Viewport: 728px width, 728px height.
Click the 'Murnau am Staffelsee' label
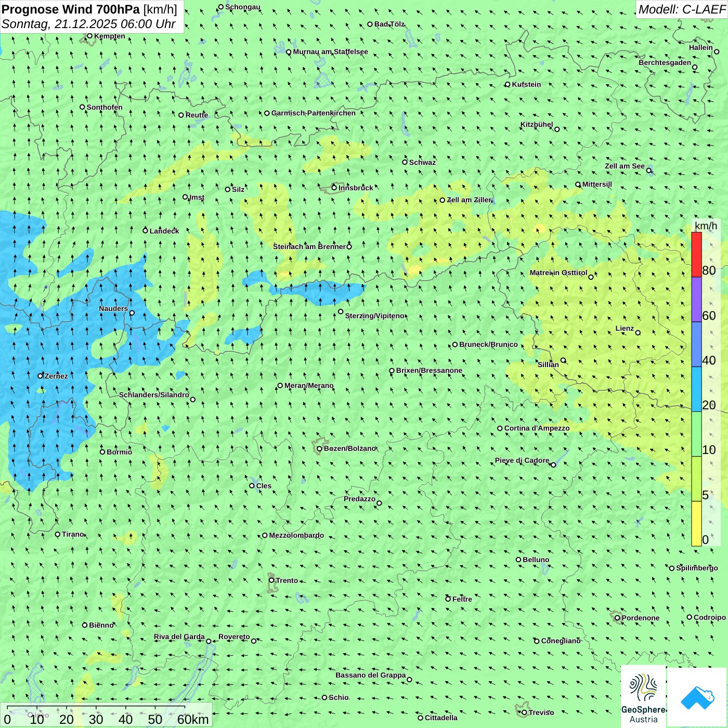click(330, 51)
